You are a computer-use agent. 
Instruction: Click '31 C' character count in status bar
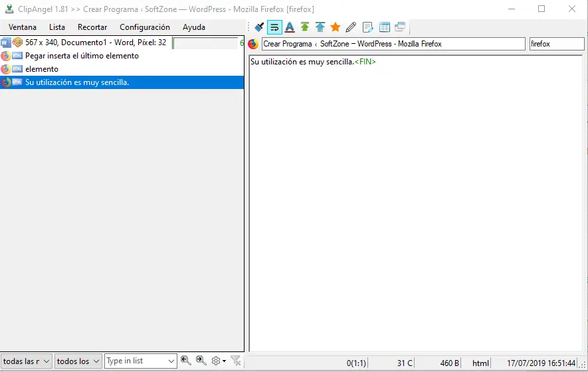[405, 363]
